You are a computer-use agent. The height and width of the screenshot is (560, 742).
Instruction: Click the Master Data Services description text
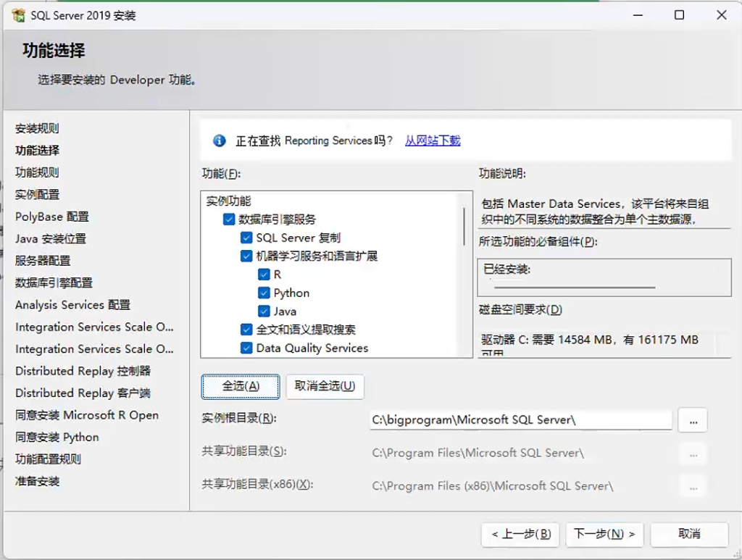pos(595,212)
